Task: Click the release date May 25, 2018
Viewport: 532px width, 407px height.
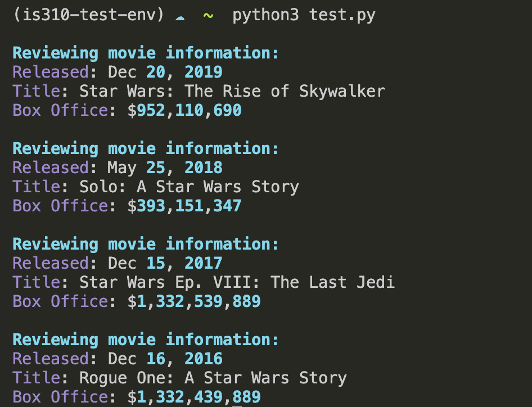Action: 165,168
